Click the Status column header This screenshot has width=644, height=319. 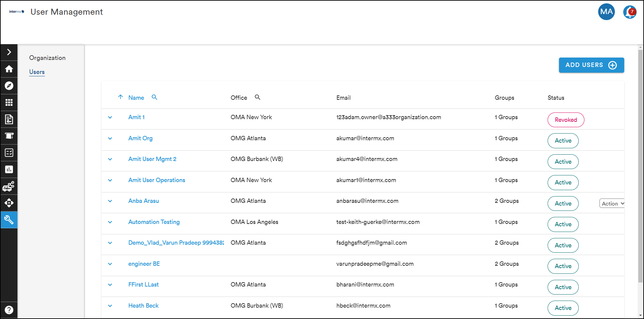(x=556, y=98)
